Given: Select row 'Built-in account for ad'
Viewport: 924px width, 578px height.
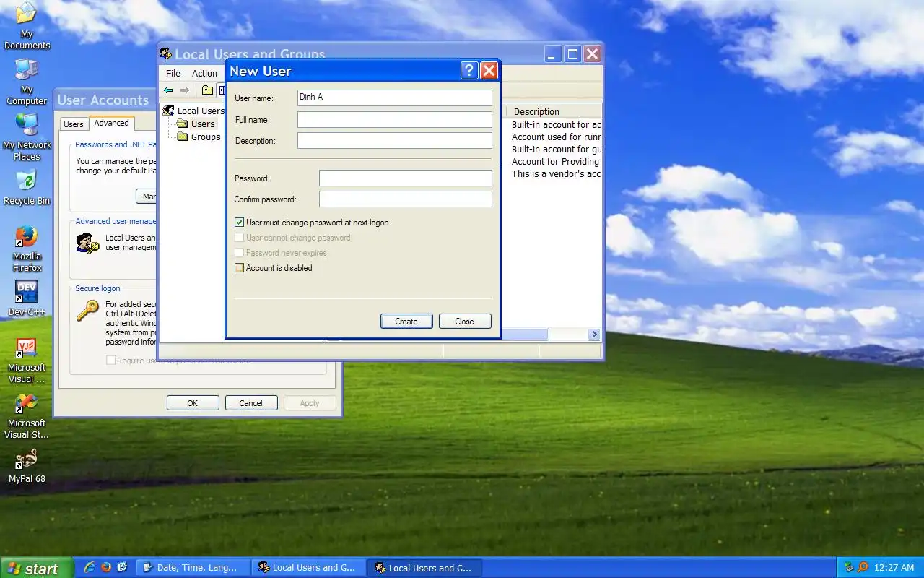Looking at the screenshot, I should [557, 125].
